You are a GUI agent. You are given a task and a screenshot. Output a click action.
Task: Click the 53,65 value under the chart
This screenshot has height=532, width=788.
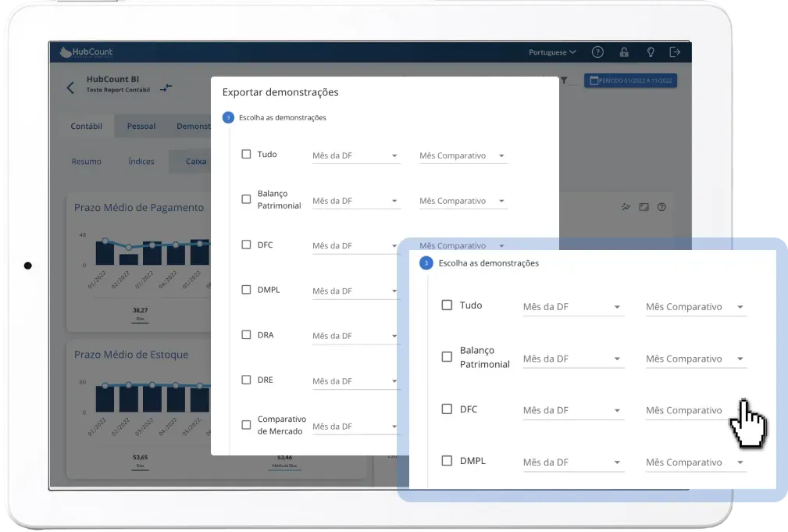(x=141, y=457)
